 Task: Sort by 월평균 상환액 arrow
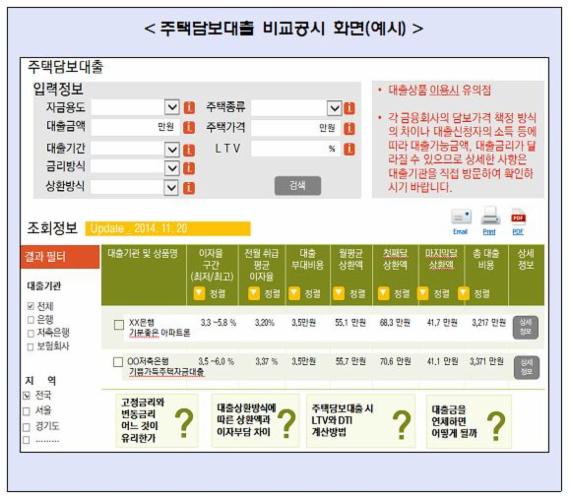(339, 293)
